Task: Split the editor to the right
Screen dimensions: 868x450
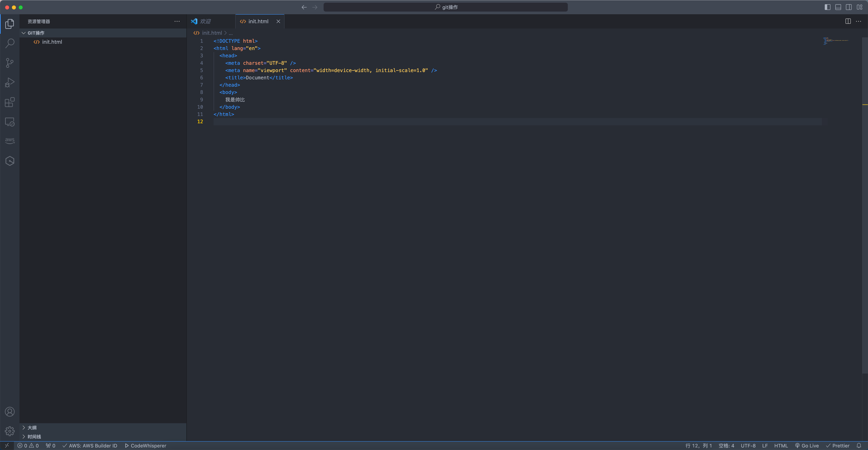Action: click(848, 21)
